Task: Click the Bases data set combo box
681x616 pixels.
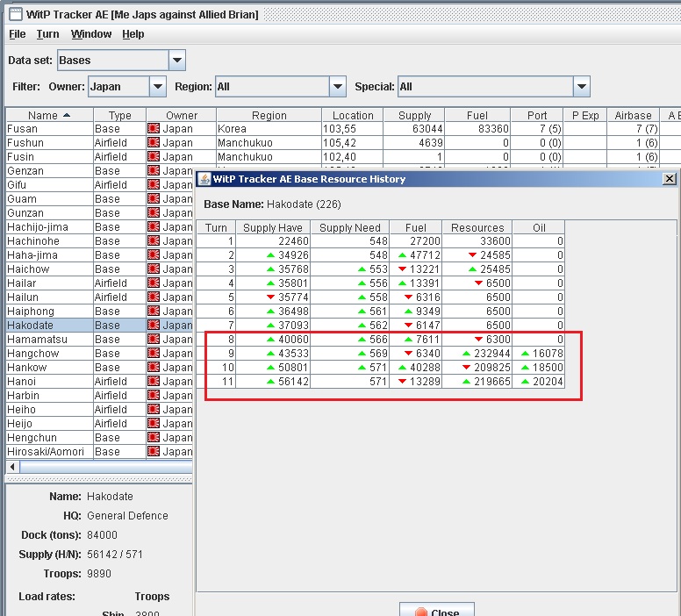Action: pyautogui.click(x=121, y=60)
